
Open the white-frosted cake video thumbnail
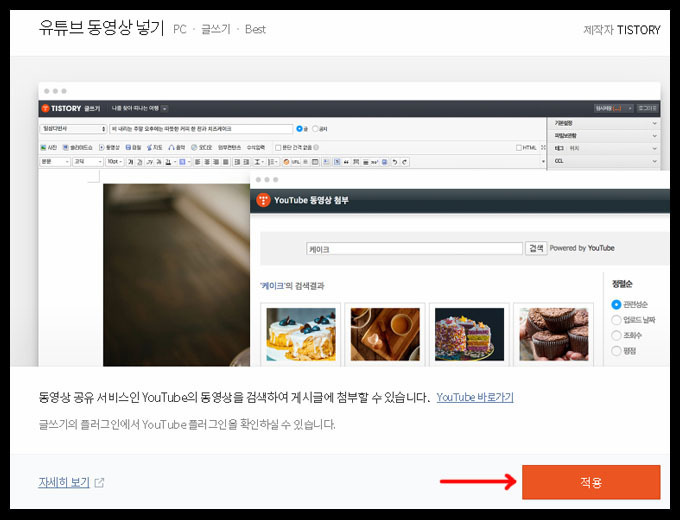click(301, 334)
